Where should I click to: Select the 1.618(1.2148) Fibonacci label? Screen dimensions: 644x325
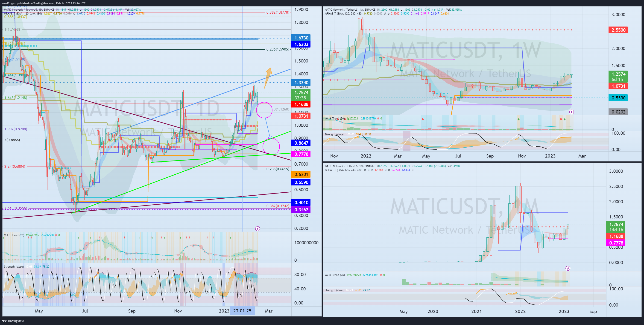point(16,98)
